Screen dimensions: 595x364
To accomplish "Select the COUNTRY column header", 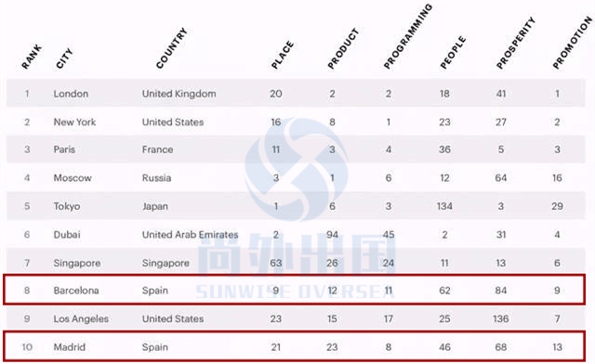I will coord(171,48).
